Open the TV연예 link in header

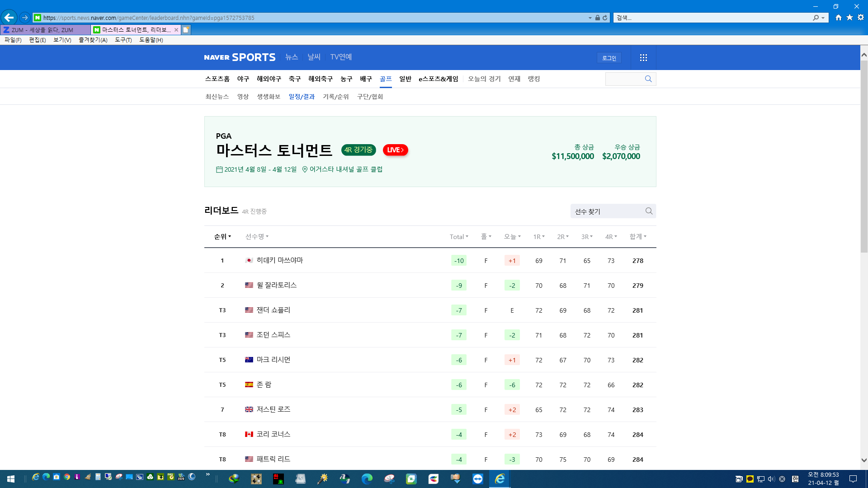[341, 57]
